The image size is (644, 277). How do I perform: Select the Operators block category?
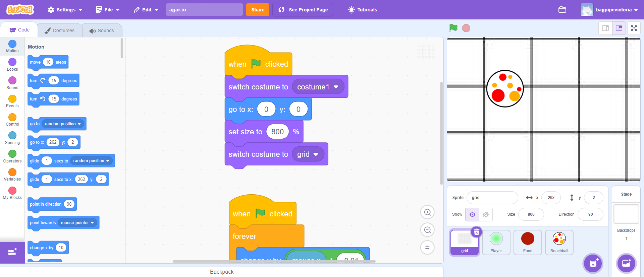tap(12, 156)
